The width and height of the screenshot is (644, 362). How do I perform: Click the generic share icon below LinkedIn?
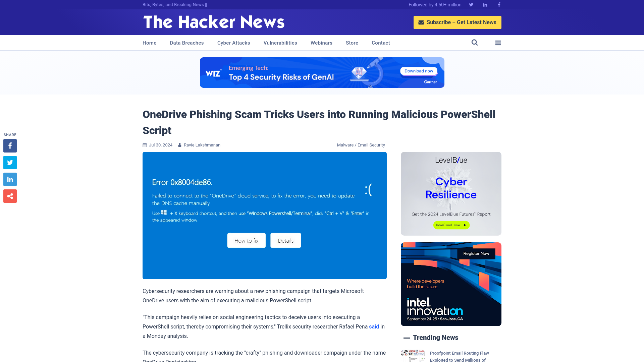tap(10, 196)
